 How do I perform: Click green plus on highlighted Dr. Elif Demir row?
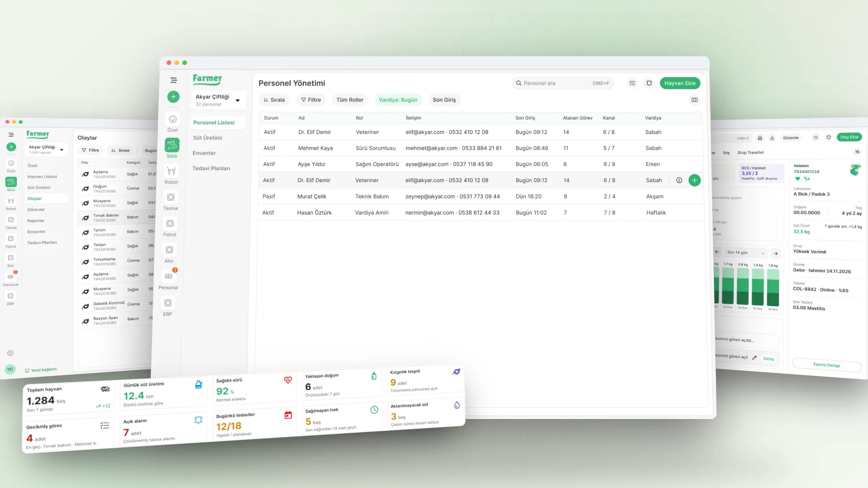pyautogui.click(x=694, y=180)
